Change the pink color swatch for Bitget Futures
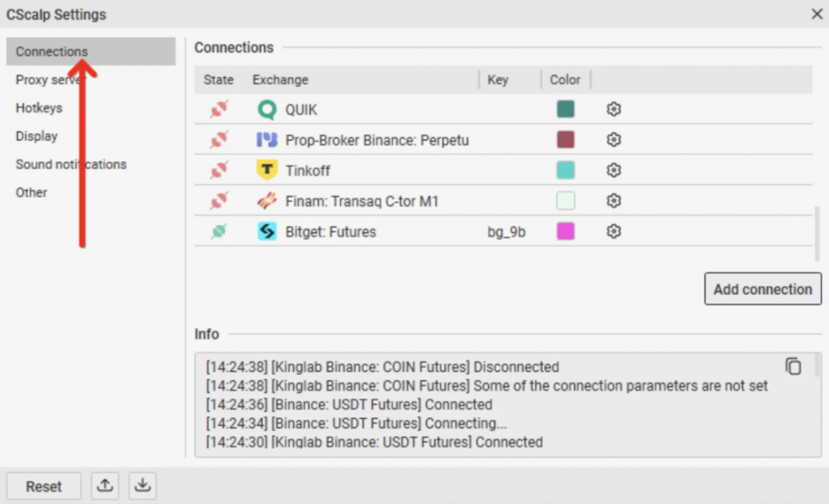Screen dimensions: 829x504 click(565, 232)
